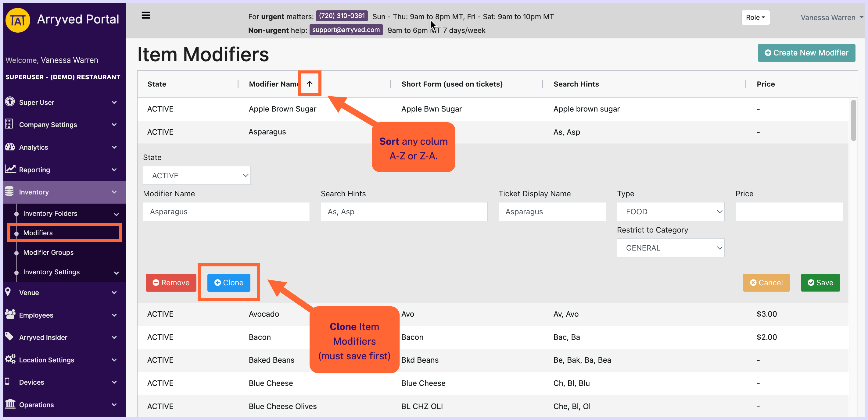
Task: Click the Price column header
Action: pyautogui.click(x=765, y=84)
